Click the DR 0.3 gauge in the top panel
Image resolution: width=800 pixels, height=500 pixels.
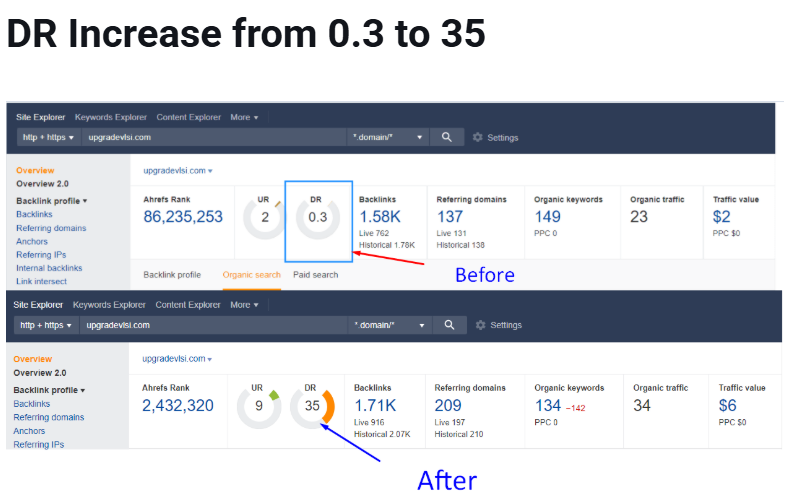pyautogui.click(x=318, y=217)
